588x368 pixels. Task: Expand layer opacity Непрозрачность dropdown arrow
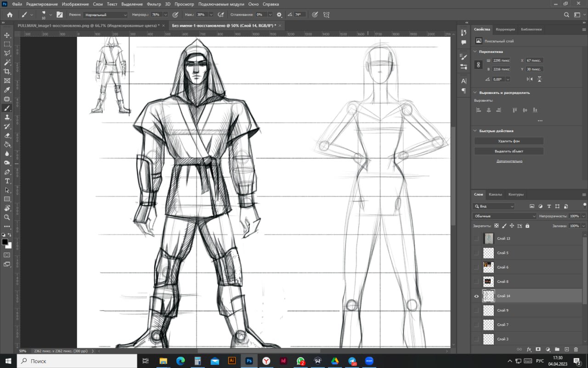point(583,216)
